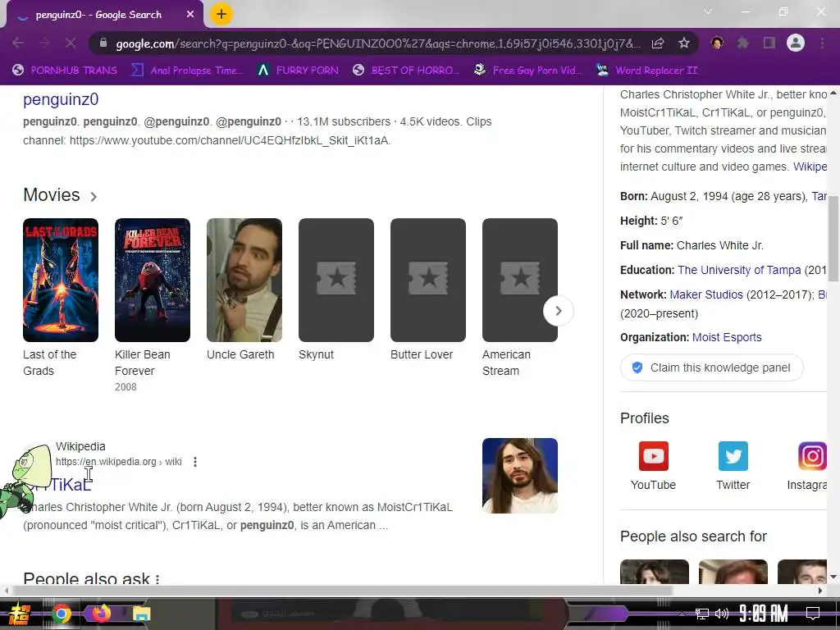Open Moist Esports link
This screenshot has height=630, width=840.
click(x=727, y=337)
